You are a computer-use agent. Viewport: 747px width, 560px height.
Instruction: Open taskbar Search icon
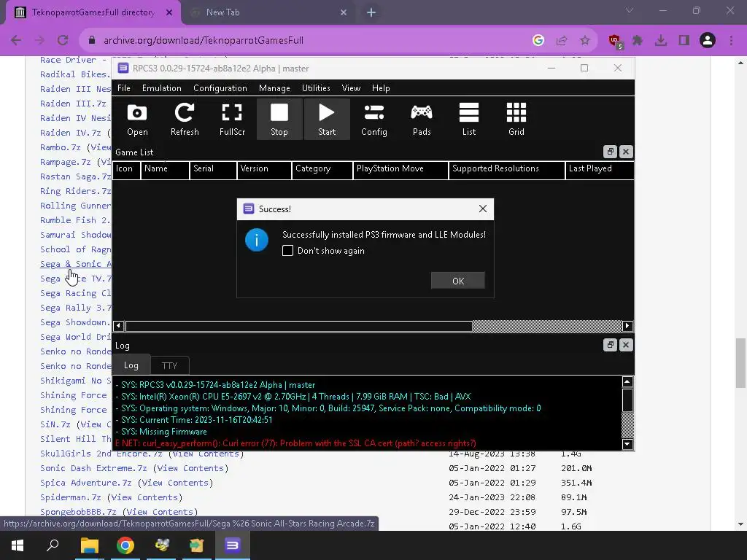(x=53, y=545)
